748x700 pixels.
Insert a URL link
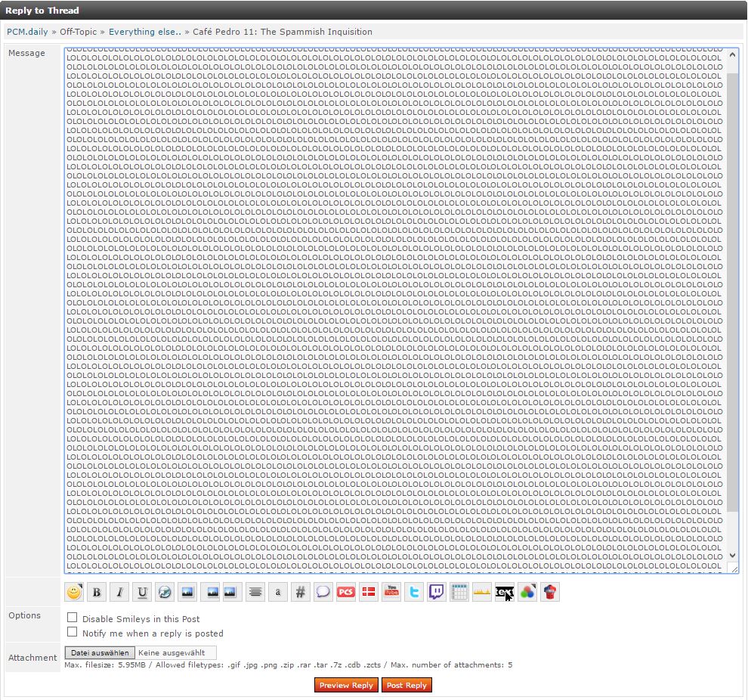click(x=165, y=593)
